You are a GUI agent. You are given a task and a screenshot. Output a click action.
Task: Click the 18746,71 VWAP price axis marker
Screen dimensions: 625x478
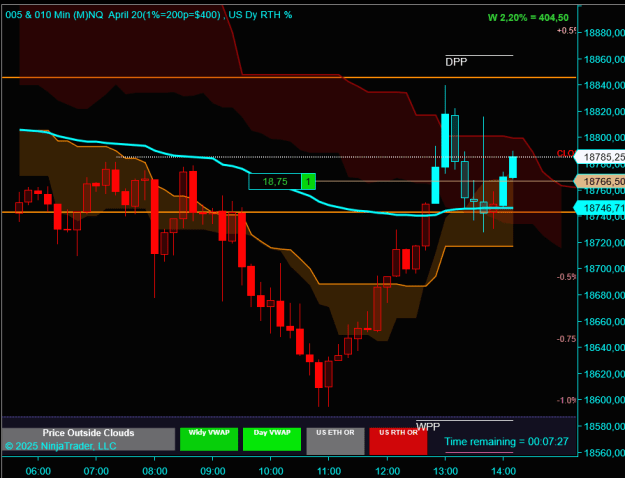tap(600, 208)
